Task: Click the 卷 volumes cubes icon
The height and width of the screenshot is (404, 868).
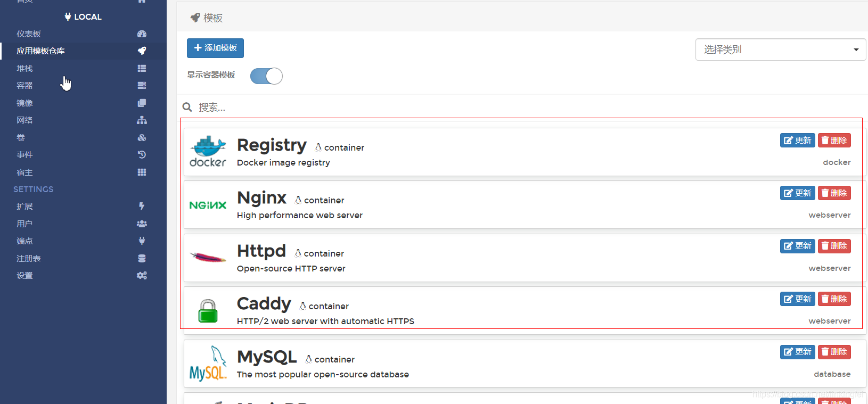Action: pos(142,137)
